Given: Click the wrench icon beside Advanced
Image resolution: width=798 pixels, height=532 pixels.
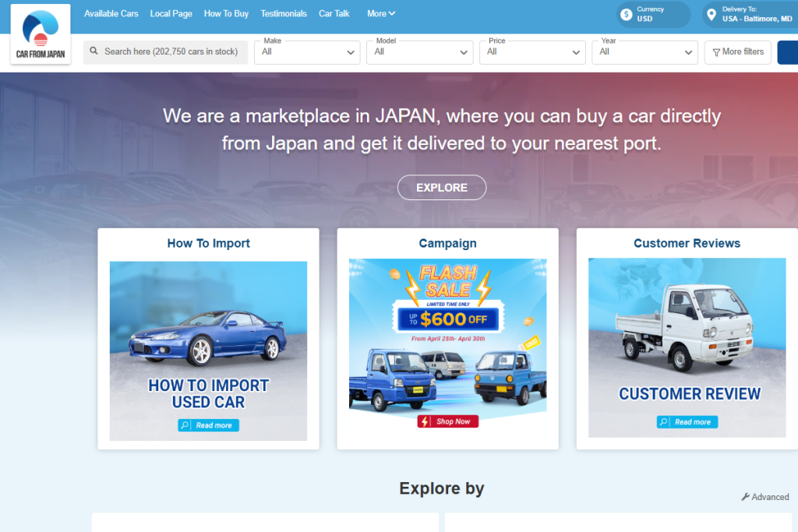Looking at the screenshot, I should tap(745, 497).
